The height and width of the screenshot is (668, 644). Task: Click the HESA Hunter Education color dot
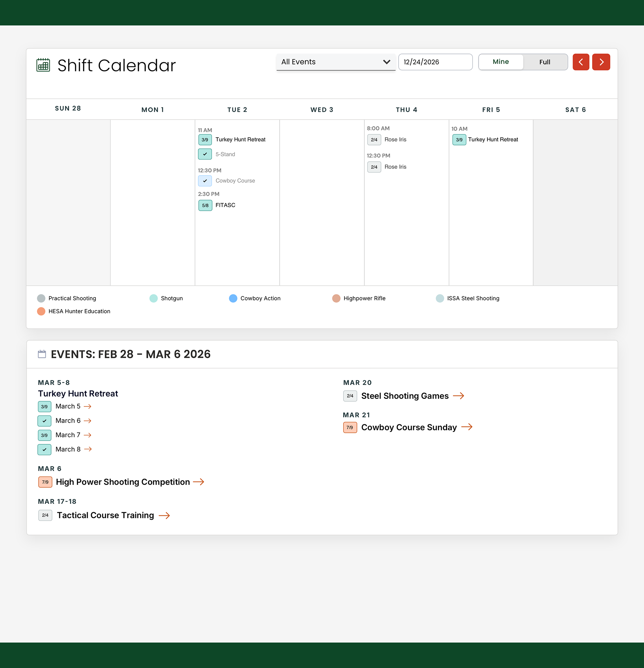41,311
